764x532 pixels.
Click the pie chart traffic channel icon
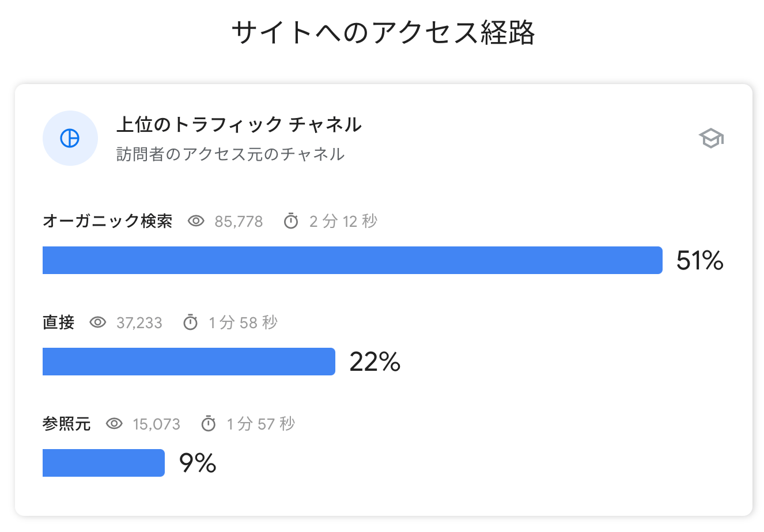point(70,138)
